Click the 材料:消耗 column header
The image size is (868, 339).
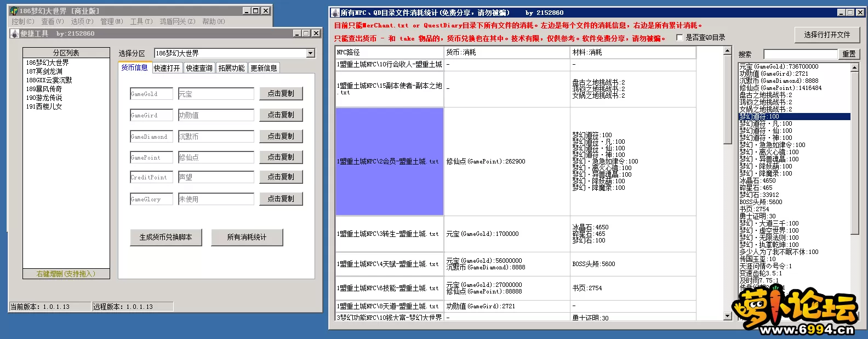(633, 53)
